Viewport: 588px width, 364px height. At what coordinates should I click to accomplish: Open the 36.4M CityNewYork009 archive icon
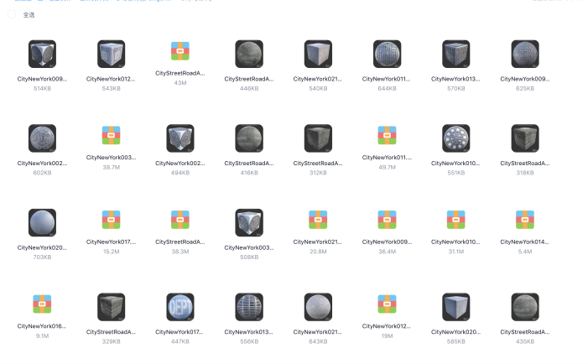tap(387, 220)
